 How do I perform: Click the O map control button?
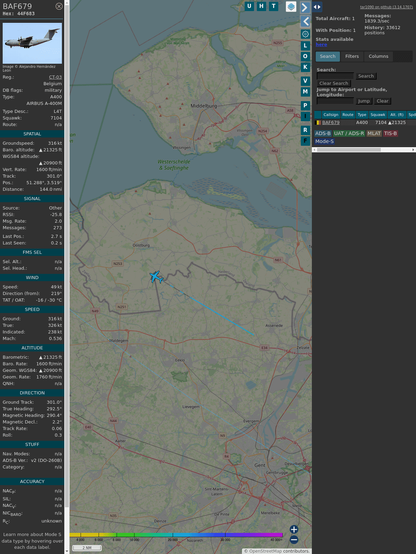click(x=305, y=56)
